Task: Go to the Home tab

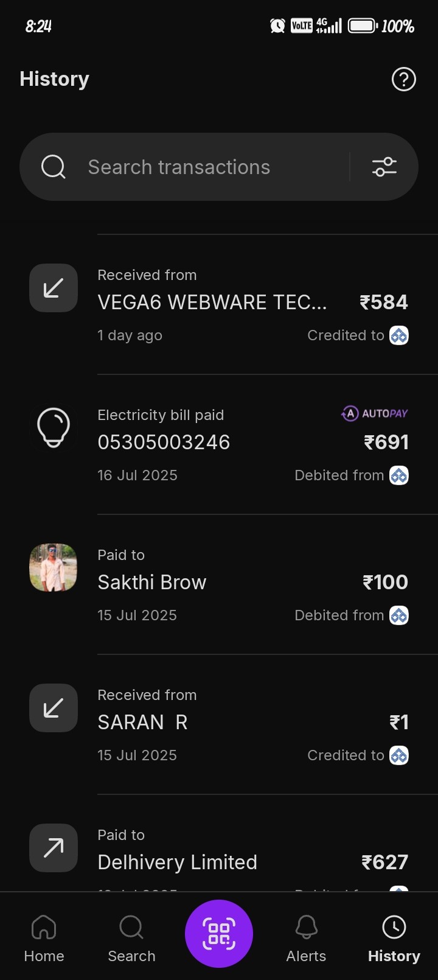Action: tap(44, 939)
